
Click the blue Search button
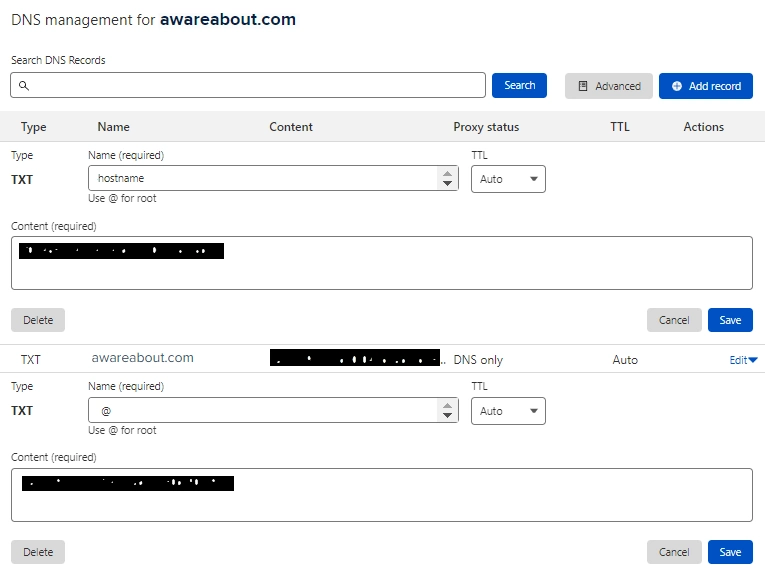click(x=519, y=85)
